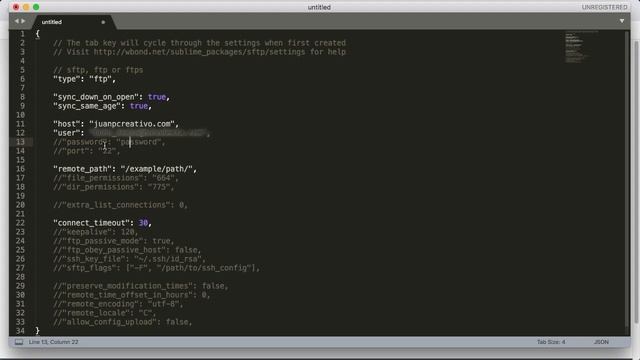Click line number 34 in gutter
This screenshot has height=360, width=640.
click(20, 331)
